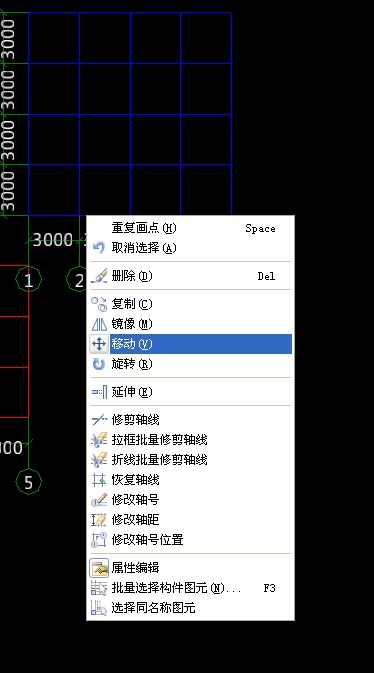Select 修改轴距 menu entry

click(x=190, y=520)
